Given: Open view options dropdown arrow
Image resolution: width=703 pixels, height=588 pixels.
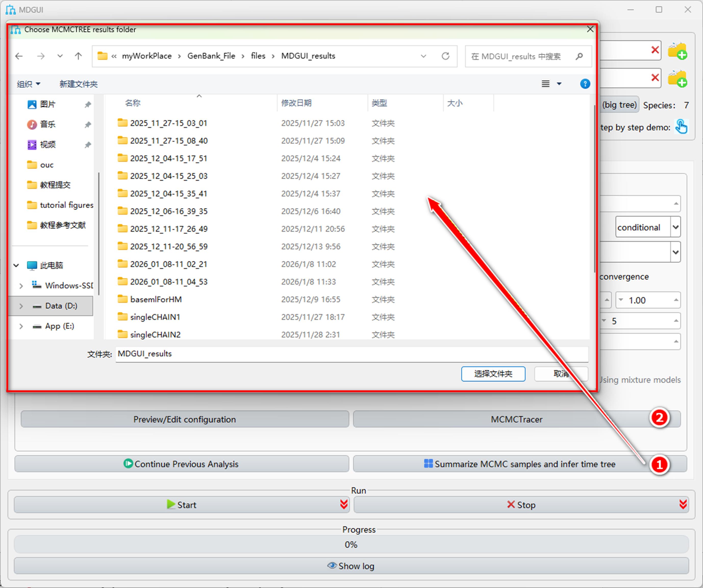Looking at the screenshot, I should pyautogui.click(x=559, y=84).
